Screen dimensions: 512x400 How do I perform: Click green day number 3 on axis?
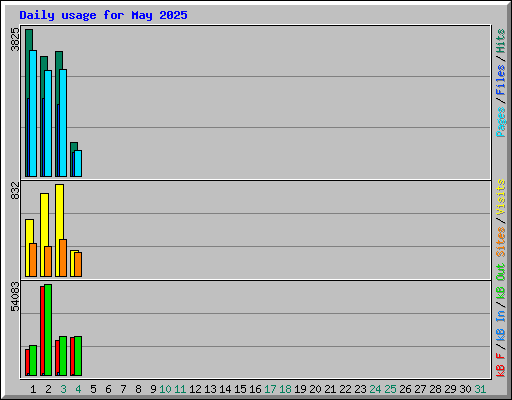pos(63,389)
